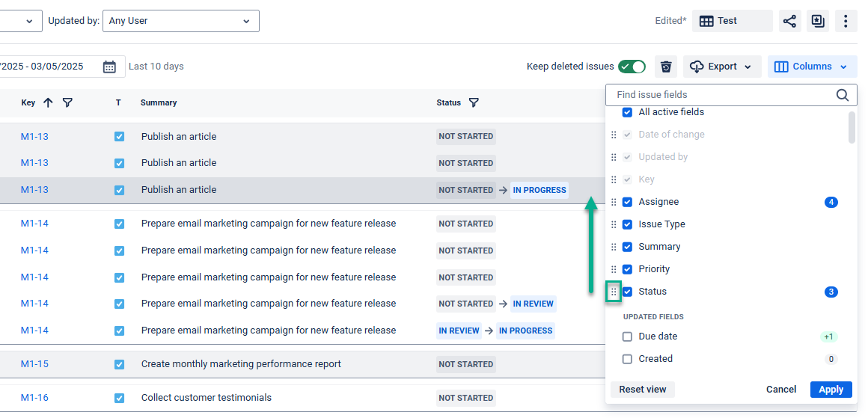This screenshot has height=418, width=868.
Task: Click the drag handle beside Status field
Action: (x=614, y=292)
